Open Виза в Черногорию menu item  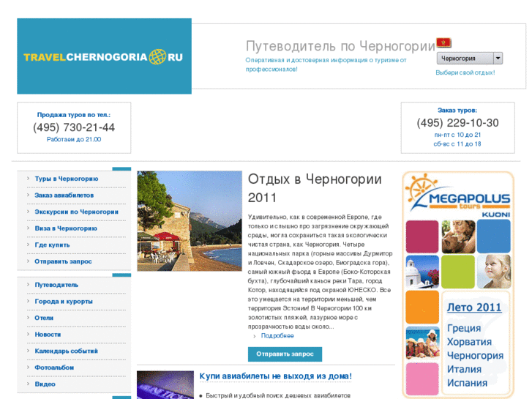pos(66,228)
